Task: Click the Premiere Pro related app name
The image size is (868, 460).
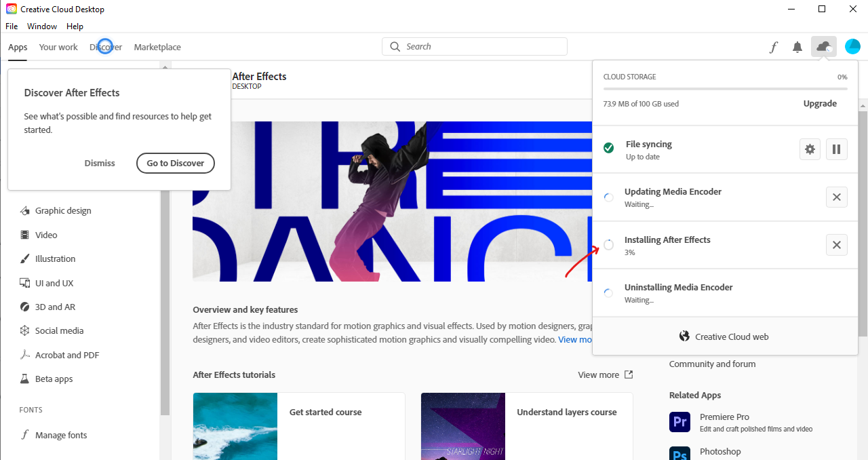Action: pyautogui.click(x=724, y=417)
